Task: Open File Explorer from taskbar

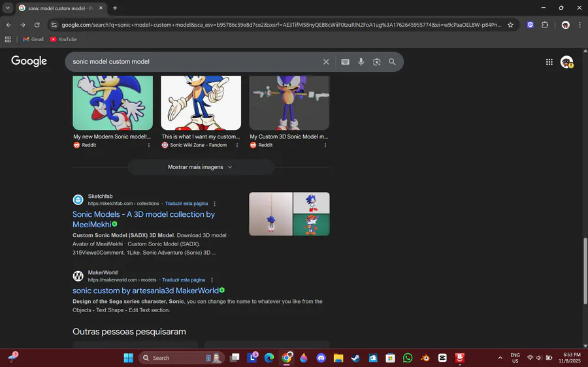Action: 338,358
